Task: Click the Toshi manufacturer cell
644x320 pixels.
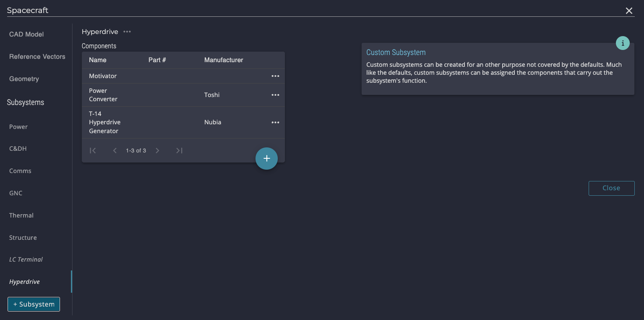Action: tap(212, 95)
